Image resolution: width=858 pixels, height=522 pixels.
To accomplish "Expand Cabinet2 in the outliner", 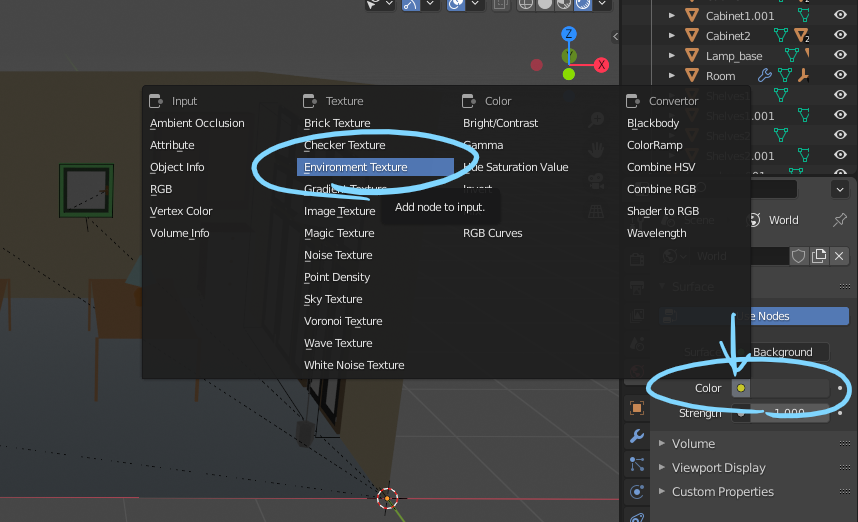I will pos(671,36).
